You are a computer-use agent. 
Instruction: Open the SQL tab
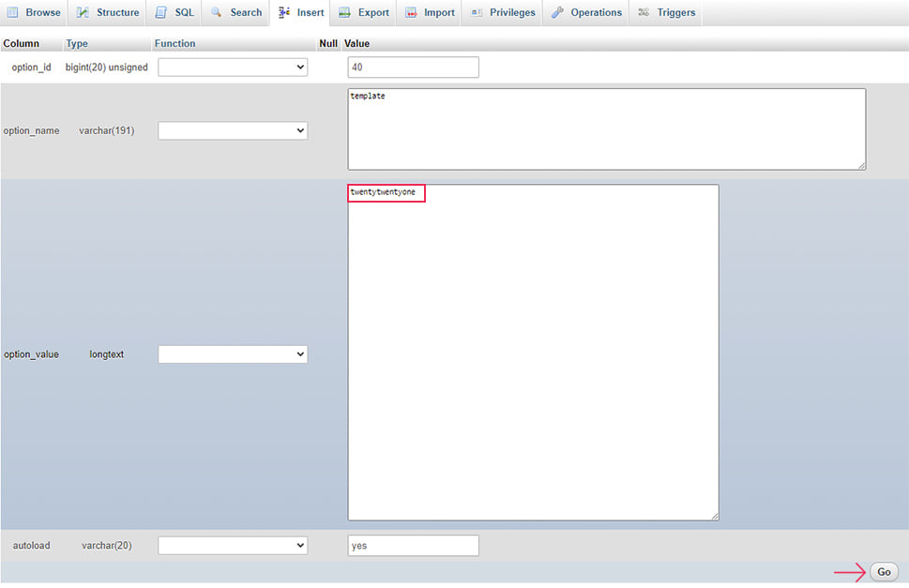tap(174, 13)
